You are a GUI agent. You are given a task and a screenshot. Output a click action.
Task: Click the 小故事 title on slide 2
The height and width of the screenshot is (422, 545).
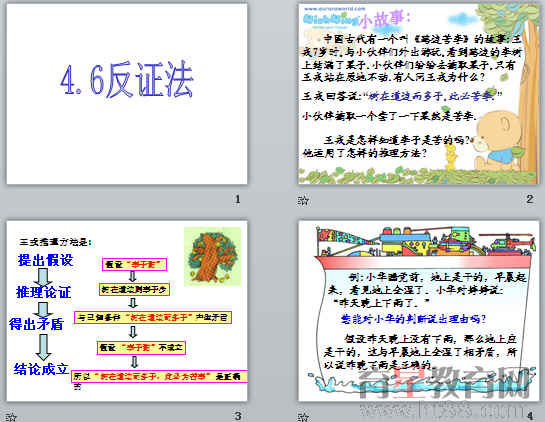[x=385, y=19]
